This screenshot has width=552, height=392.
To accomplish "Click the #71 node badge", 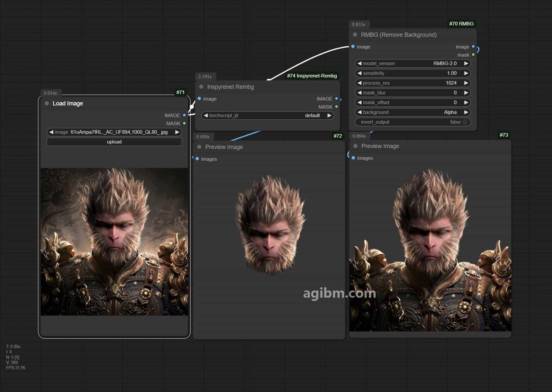I will pyautogui.click(x=180, y=92).
